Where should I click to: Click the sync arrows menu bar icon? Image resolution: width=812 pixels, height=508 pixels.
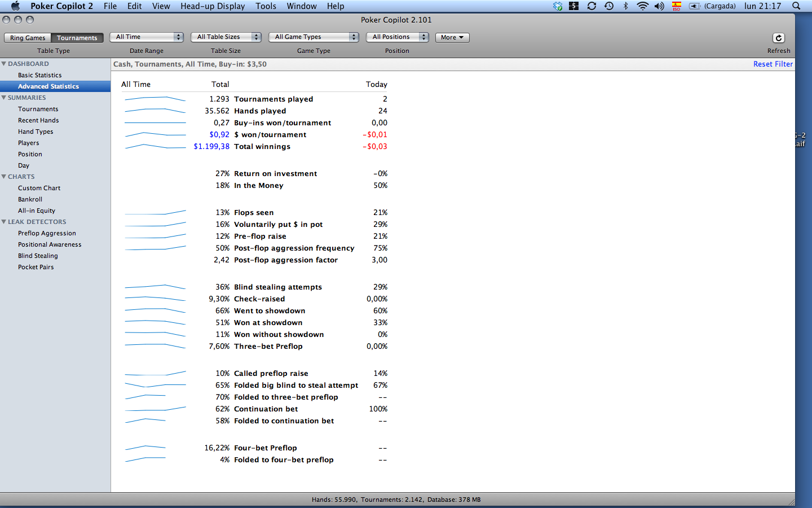click(x=592, y=6)
